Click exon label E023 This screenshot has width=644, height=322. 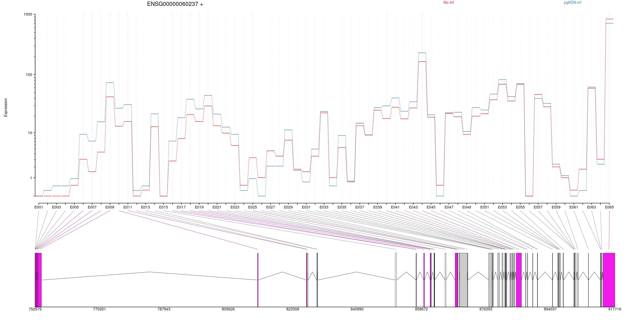pos(235,207)
